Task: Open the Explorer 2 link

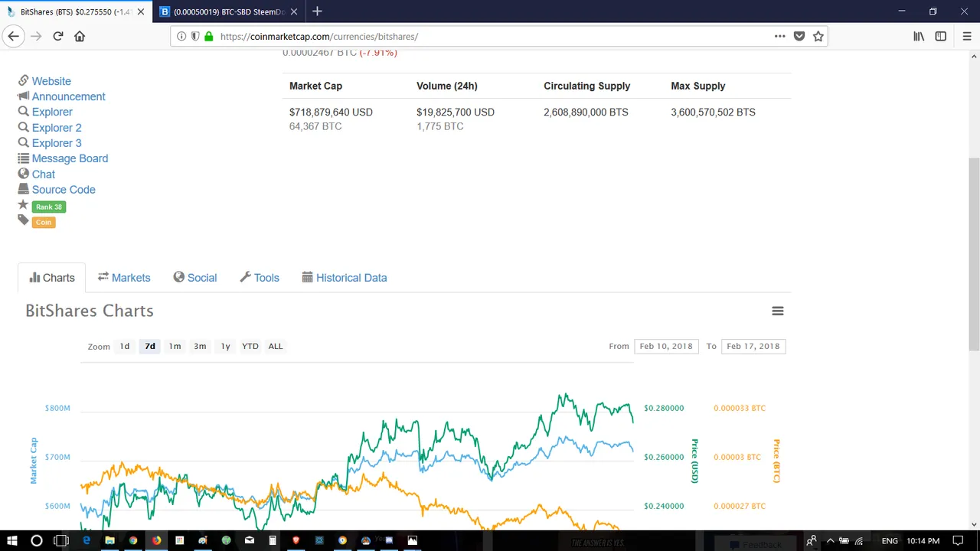Action: [57, 128]
